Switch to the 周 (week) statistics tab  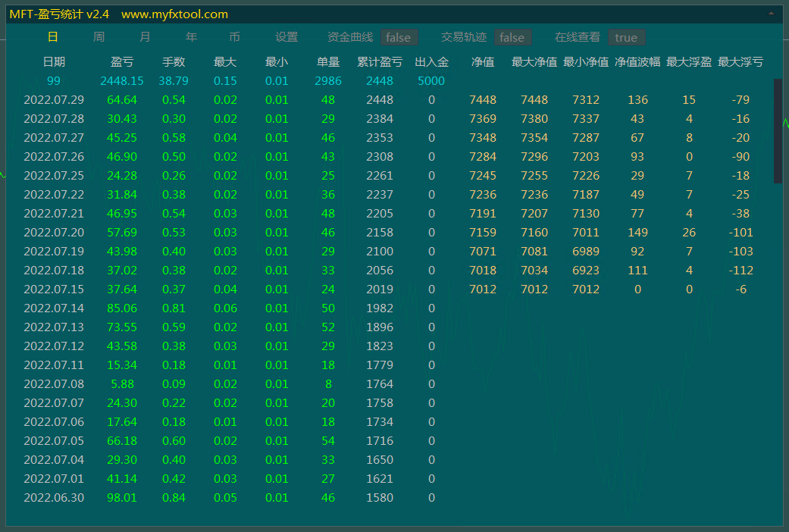[99, 36]
